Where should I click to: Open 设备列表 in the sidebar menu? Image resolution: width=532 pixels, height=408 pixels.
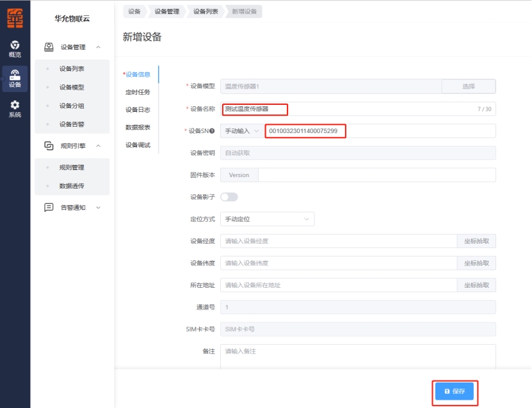click(x=72, y=68)
